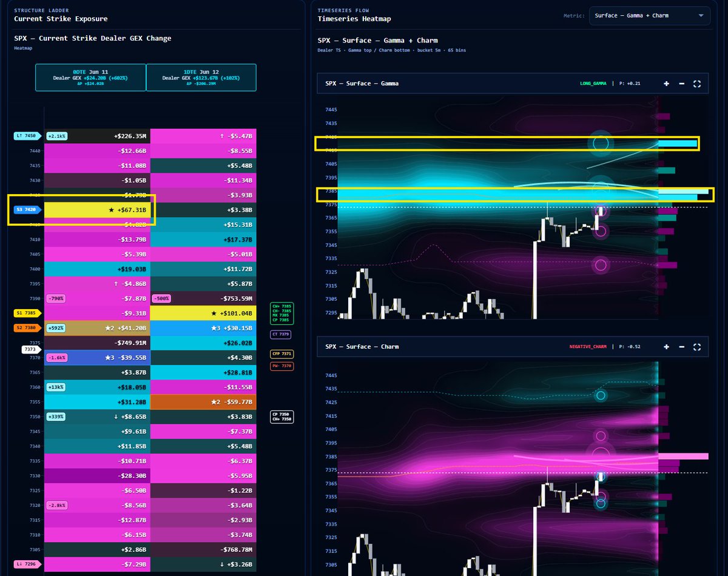This screenshot has width=728, height=576.
Task: Click the SPX — Surface — Gamma title
Action: pyautogui.click(x=362, y=84)
